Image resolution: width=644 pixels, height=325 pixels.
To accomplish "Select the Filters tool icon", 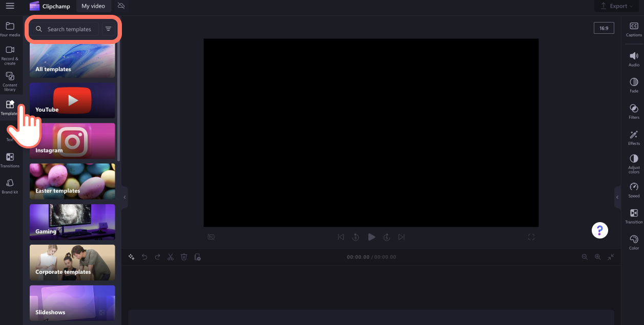I will click(x=634, y=112).
